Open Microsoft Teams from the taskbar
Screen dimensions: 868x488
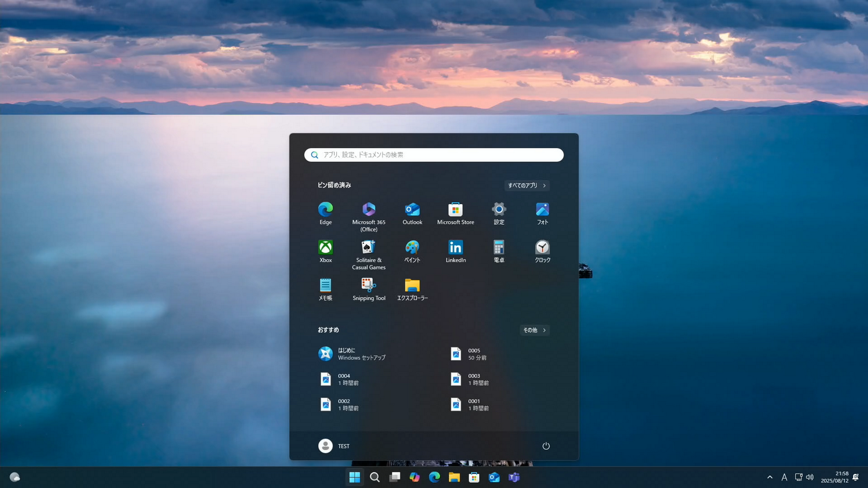[513, 477]
